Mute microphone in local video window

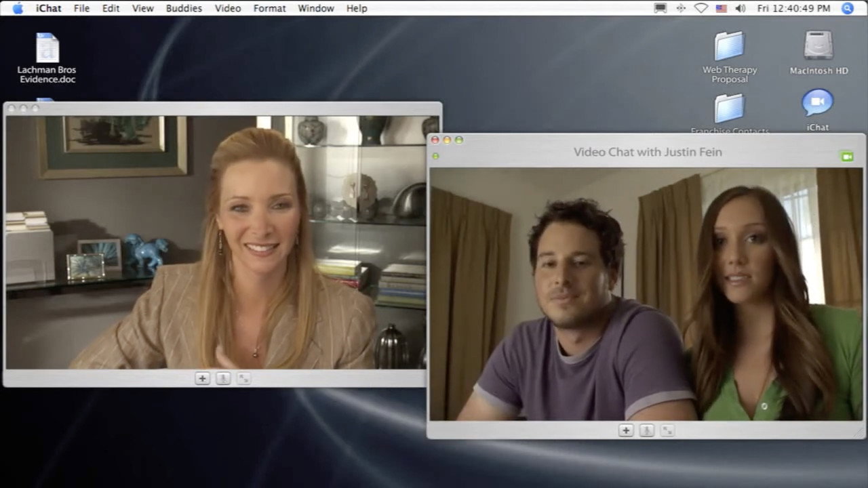tap(223, 378)
